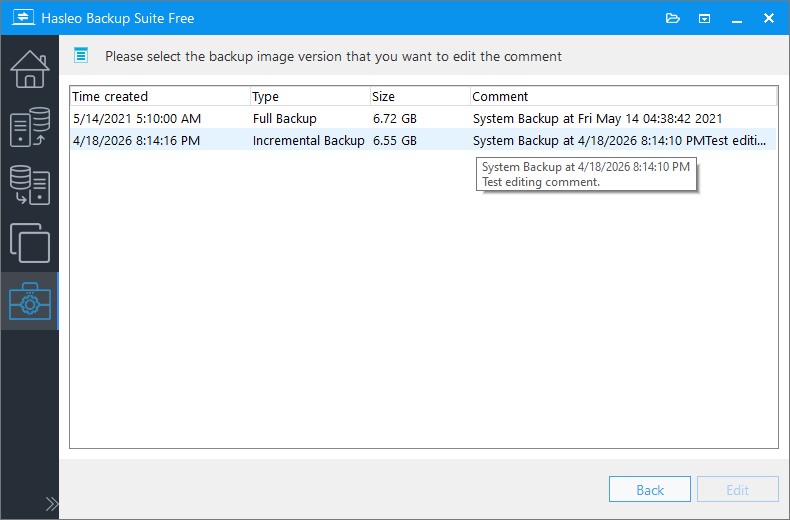Open the Restore section icon in sidebar
This screenshot has height=520, width=790.
pos(30,185)
